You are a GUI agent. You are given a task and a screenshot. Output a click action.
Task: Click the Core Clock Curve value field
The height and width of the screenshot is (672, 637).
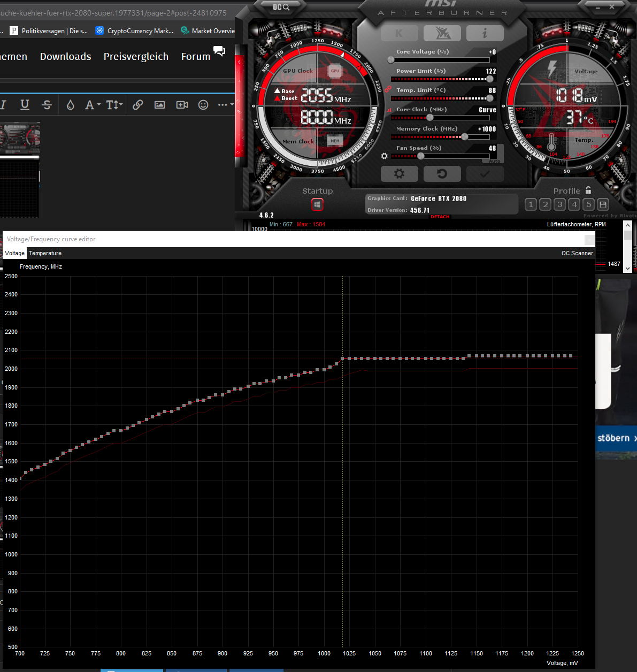point(487,110)
